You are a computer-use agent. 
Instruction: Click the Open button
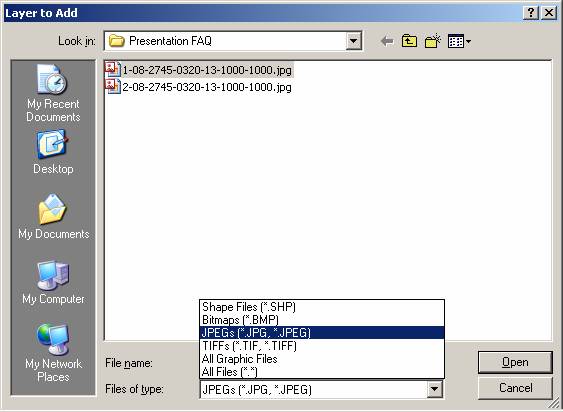515,362
